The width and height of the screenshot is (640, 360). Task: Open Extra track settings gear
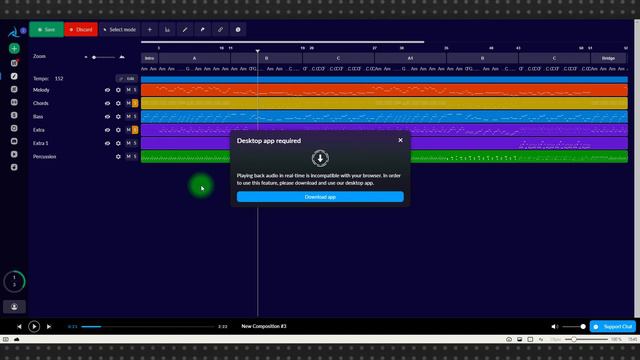point(118,130)
